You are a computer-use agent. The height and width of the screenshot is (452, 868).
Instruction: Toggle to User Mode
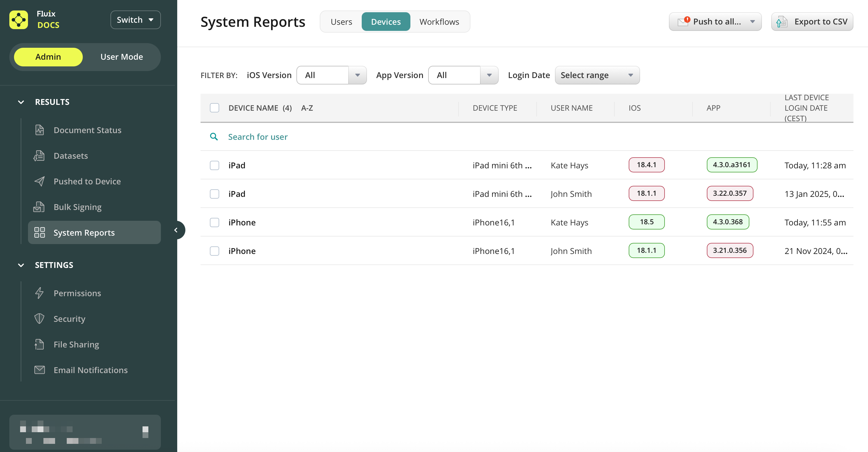click(121, 57)
